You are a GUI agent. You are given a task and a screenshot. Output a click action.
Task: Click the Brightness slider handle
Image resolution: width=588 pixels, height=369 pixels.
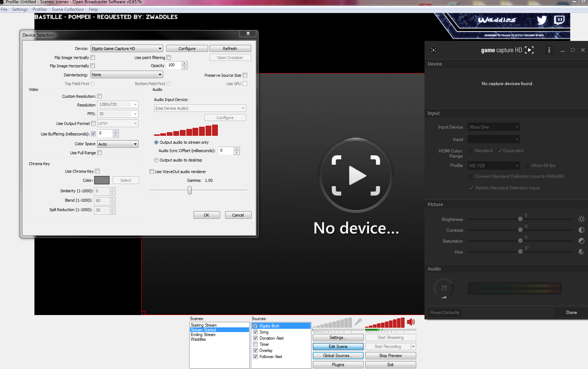coord(520,219)
